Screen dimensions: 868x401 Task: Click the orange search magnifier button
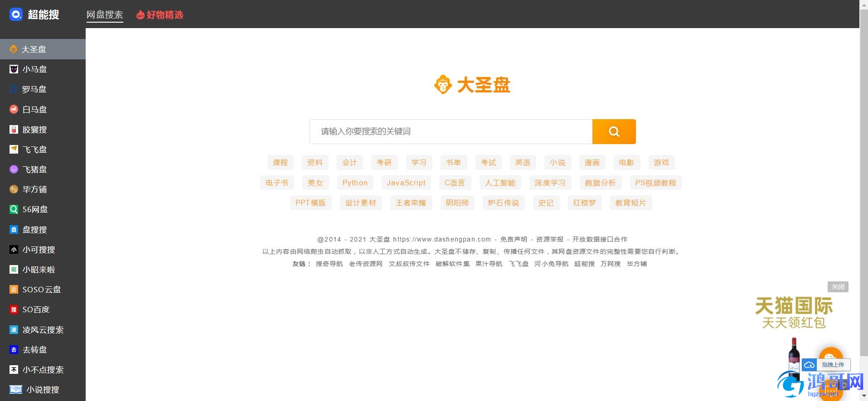point(614,131)
